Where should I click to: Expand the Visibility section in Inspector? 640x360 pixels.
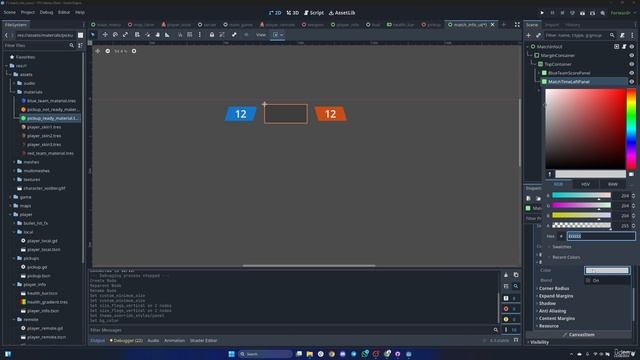[x=539, y=342]
